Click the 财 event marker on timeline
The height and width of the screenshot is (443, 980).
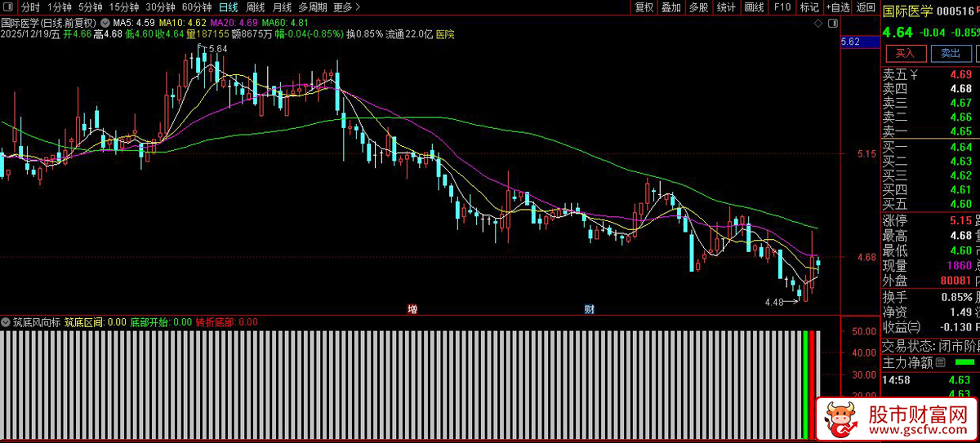point(589,309)
